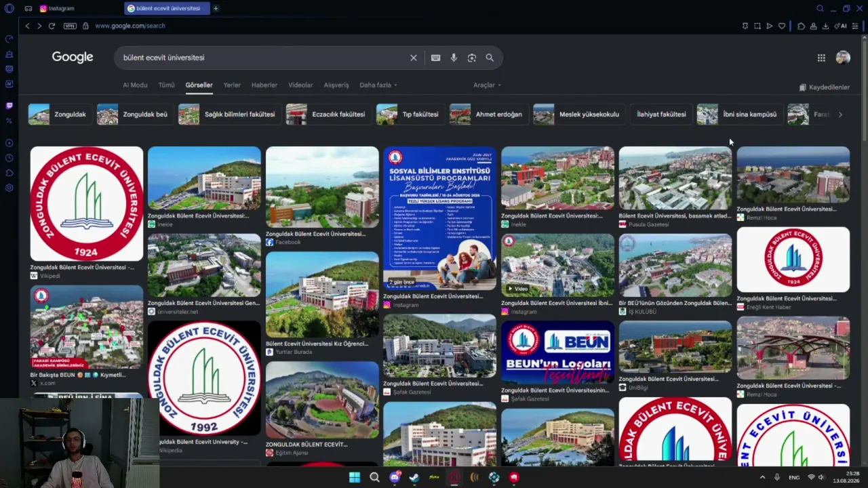The image size is (868, 488).
Task: Show hidden system tray icons
Action: tap(762, 478)
